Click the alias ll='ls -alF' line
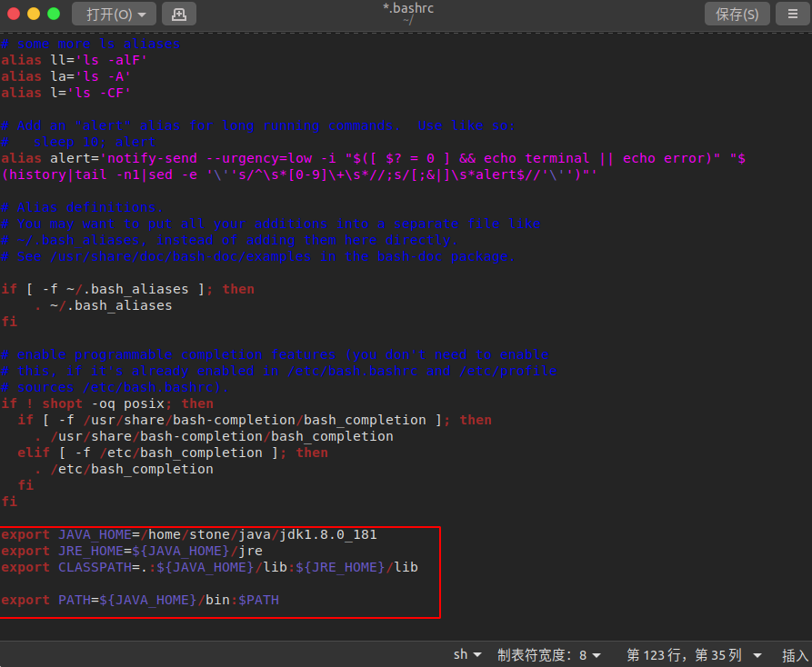This screenshot has height=667, width=812. click(x=74, y=60)
